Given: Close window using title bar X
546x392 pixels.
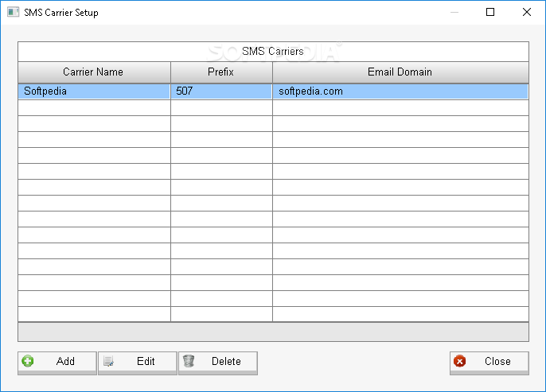Looking at the screenshot, I should [x=527, y=12].
